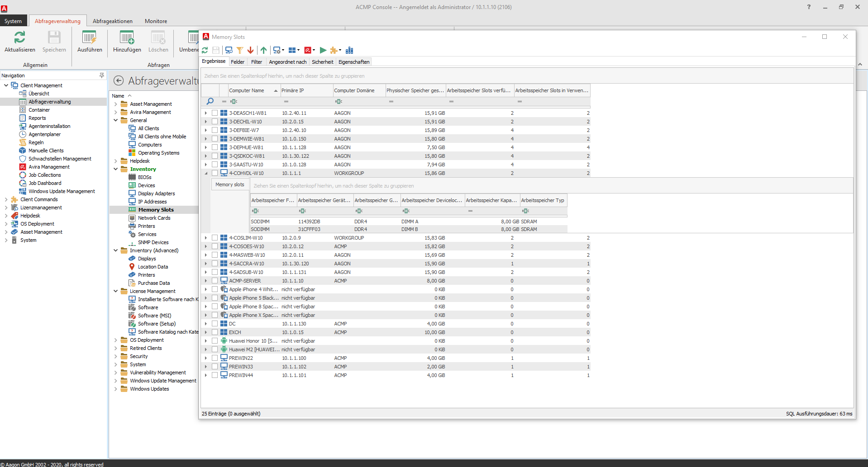Tick checkbox for PREWIN22 row
Viewport: 868px width, 467px height.
pyautogui.click(x=215, y=358)
